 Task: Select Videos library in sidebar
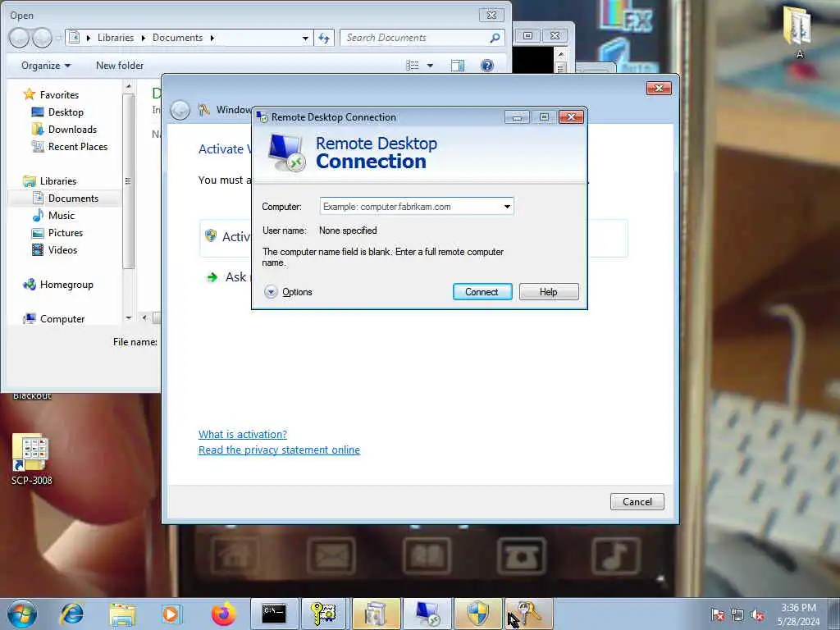[x=55, y=250]
